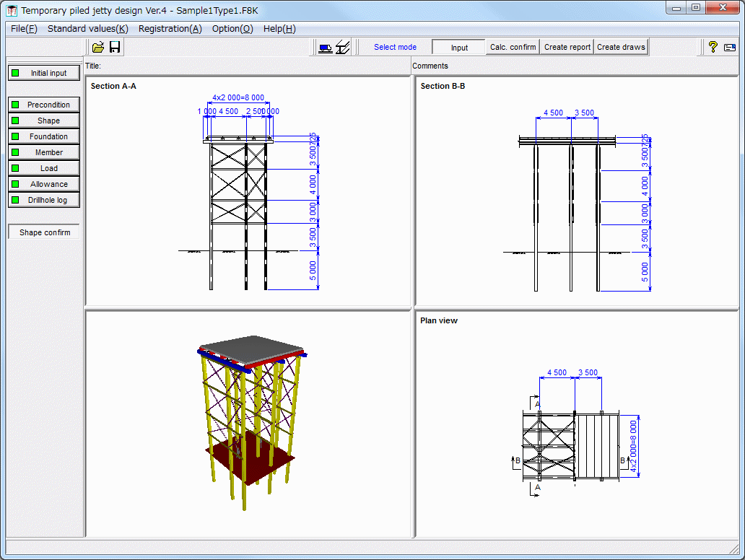Click the app icon in the title bar
Viewport: 745px width, 560px height.
12,11
